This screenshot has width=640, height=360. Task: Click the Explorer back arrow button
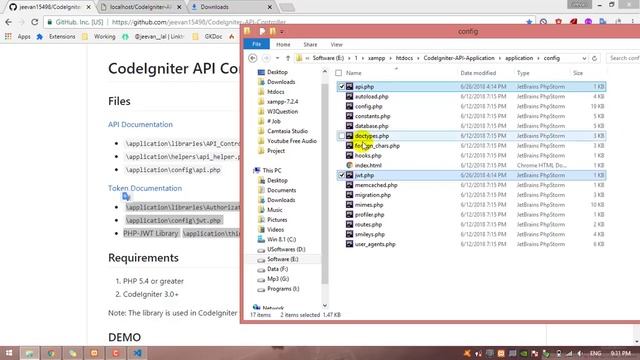pyautogui.click(x=253, y=58)
